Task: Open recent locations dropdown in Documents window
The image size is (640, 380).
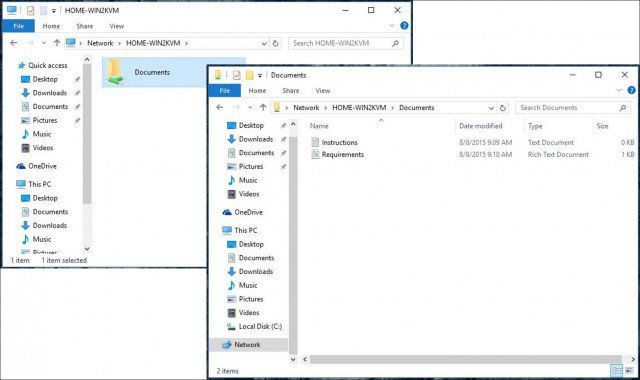Action: (250, 107)
